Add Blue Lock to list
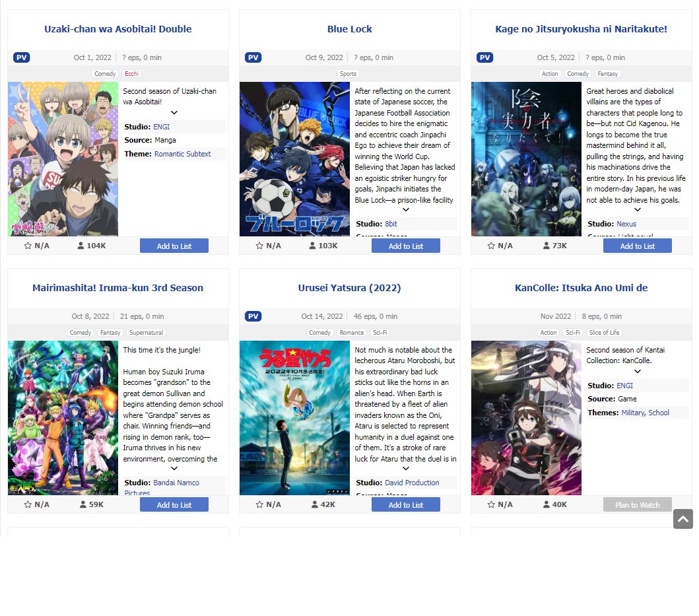699x616 pixels. pos(406,246)
